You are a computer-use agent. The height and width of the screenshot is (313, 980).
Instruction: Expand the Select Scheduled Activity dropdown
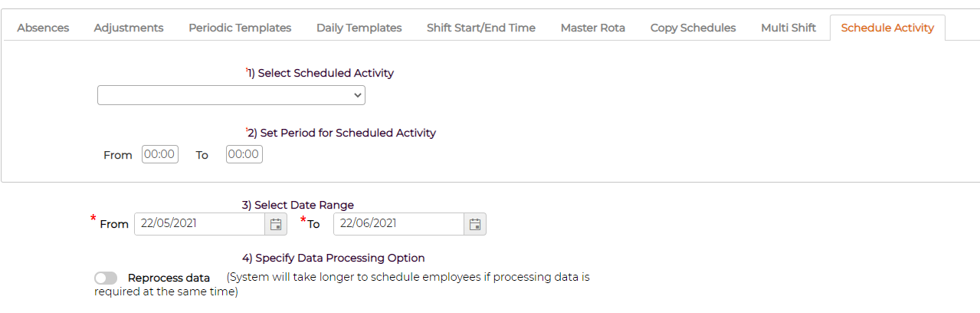coord(231,95)
